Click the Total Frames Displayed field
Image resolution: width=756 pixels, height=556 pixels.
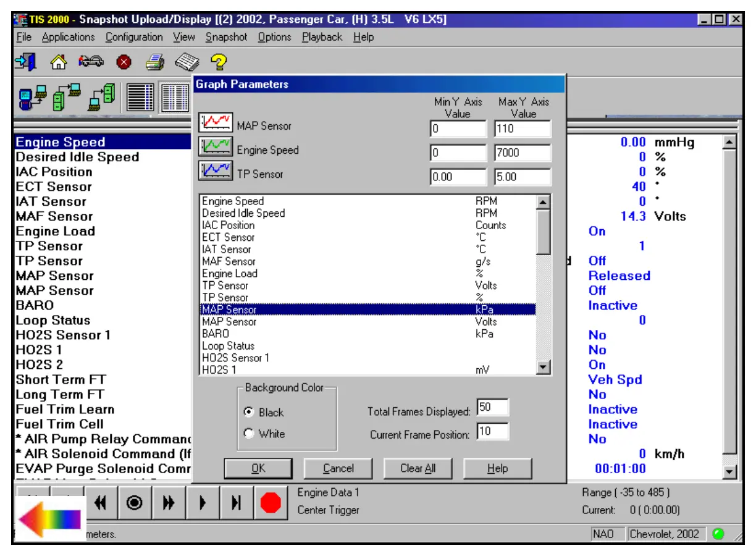(492, 408)
